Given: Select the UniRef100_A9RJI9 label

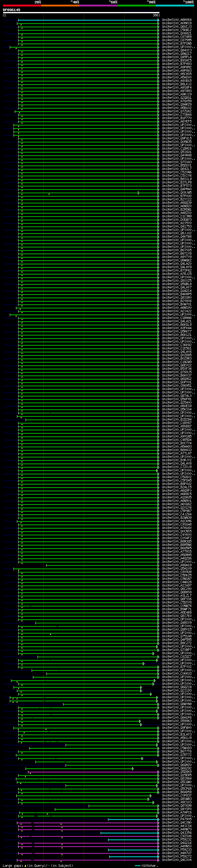Looking at the screenshot, I should [176, 94].
